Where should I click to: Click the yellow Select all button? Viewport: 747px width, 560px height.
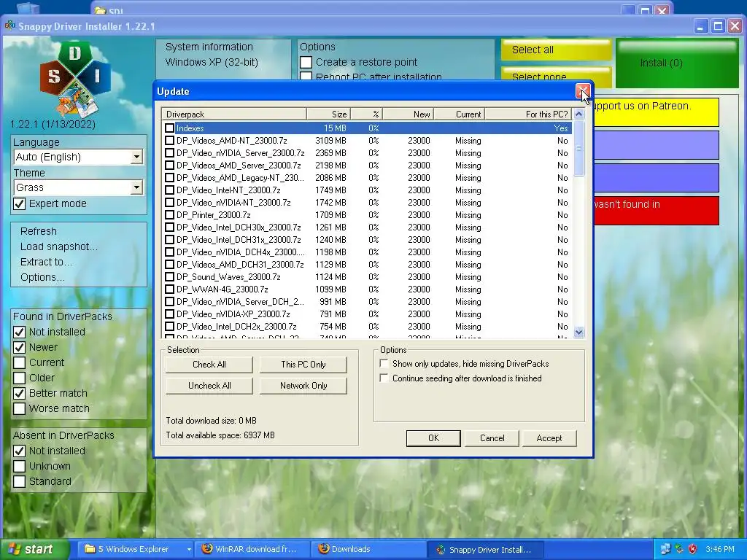(556, 50)
